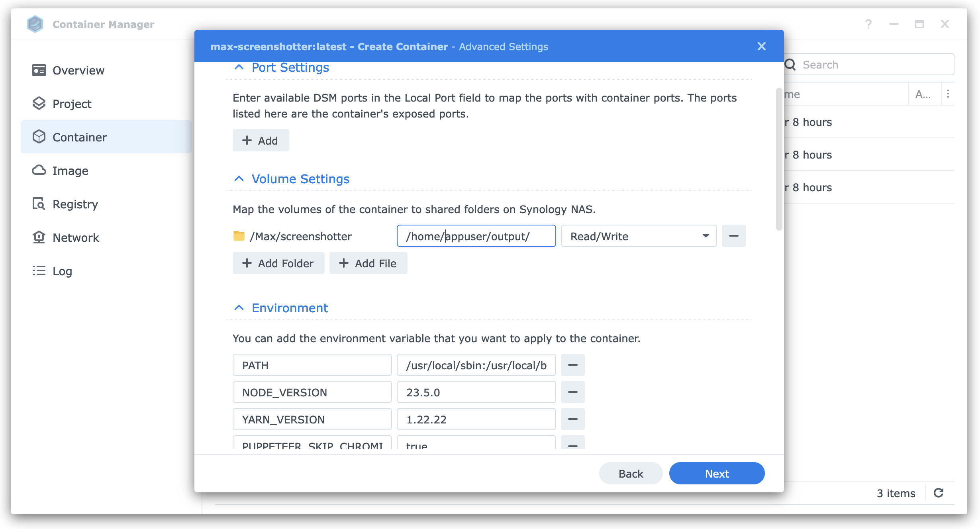Remove the NODE_VERSION environment variable

[x=572, y=392]
